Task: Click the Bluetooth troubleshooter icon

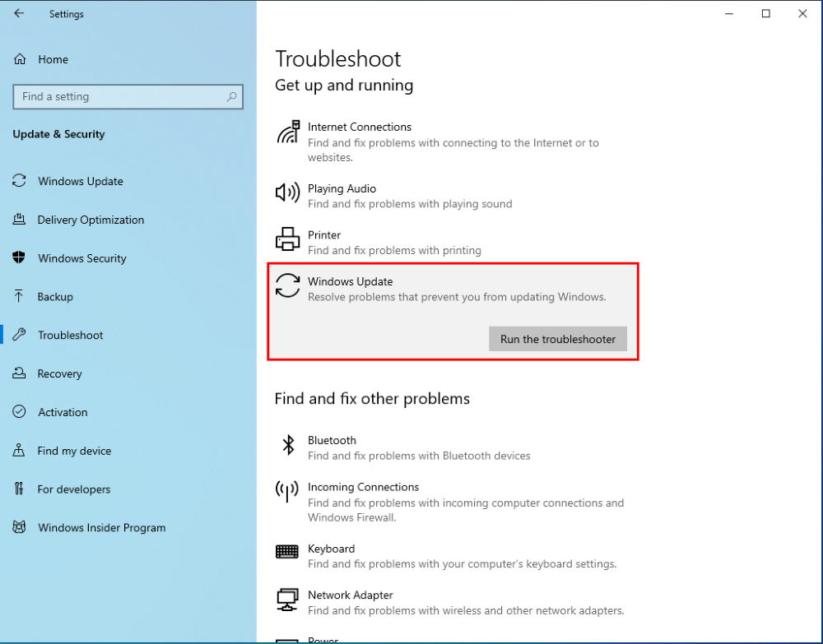Action: pyautogui.click(x=288, y=445)
